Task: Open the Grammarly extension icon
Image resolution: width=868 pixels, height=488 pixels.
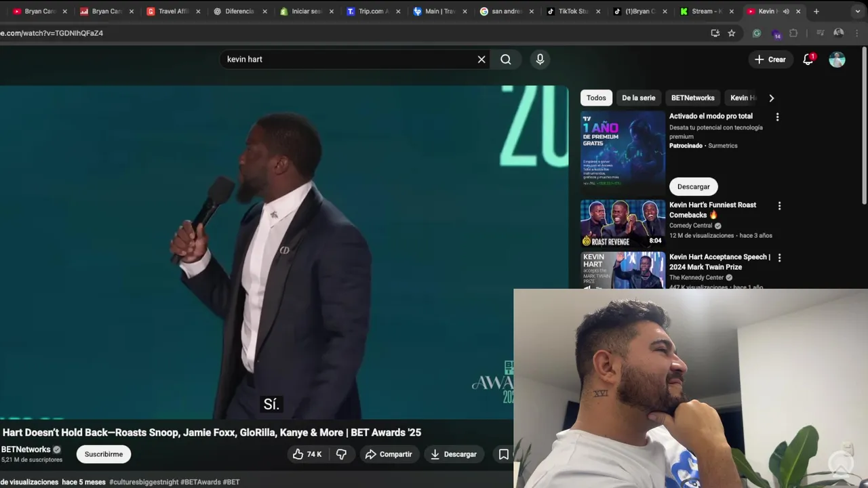Action: point(757,33)
